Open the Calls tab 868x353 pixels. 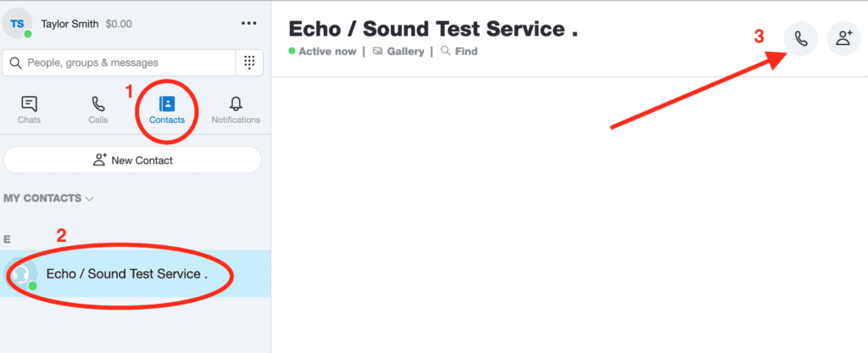point(98,110)
